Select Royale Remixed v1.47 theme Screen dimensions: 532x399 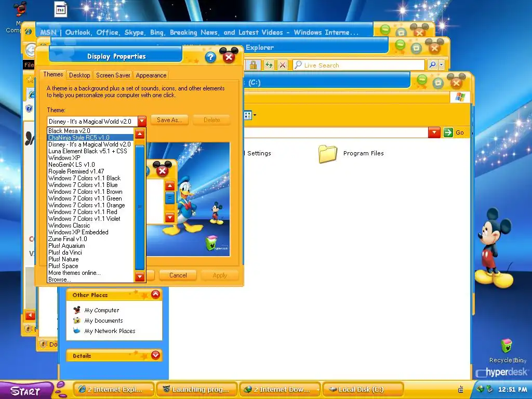point(90,171)
